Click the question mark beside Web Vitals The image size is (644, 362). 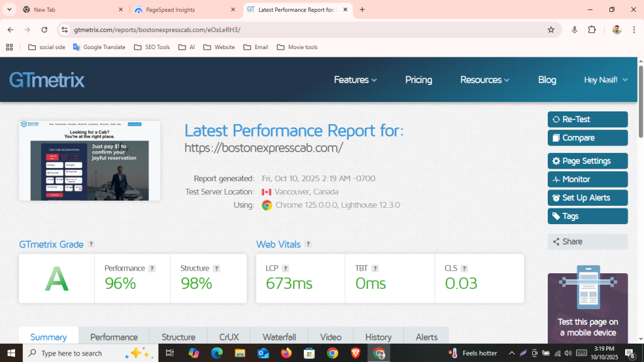tap(308, 244)
